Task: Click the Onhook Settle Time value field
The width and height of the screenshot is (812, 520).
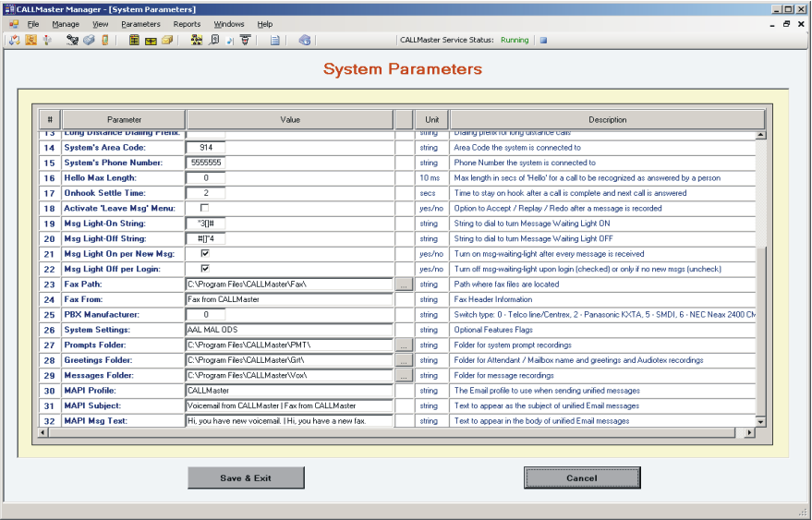Action: [x=206, y=193]
